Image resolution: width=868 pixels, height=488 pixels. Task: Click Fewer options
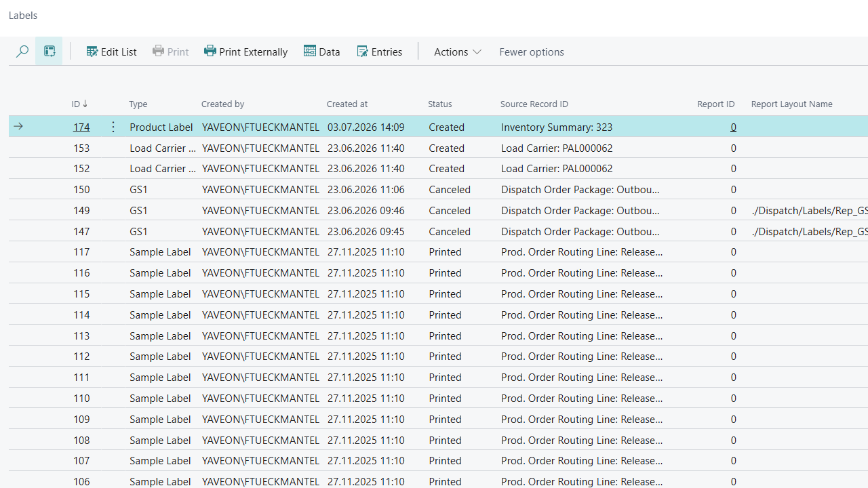point(532,52)
